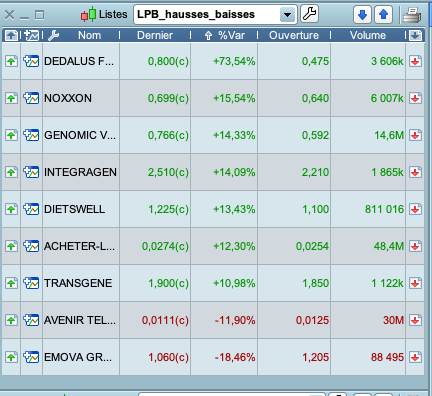Click green up arrow for AVENIR TEL...

[11, 320]
